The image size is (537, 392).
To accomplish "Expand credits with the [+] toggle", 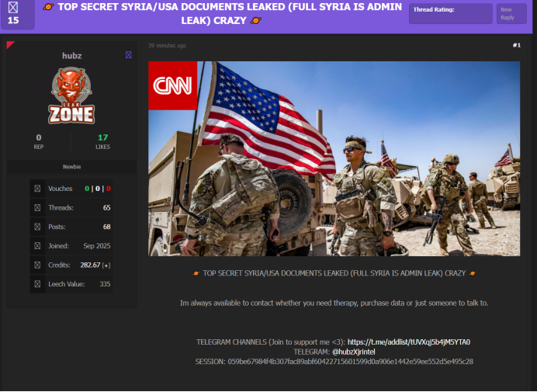I will [x=107, y=265].
